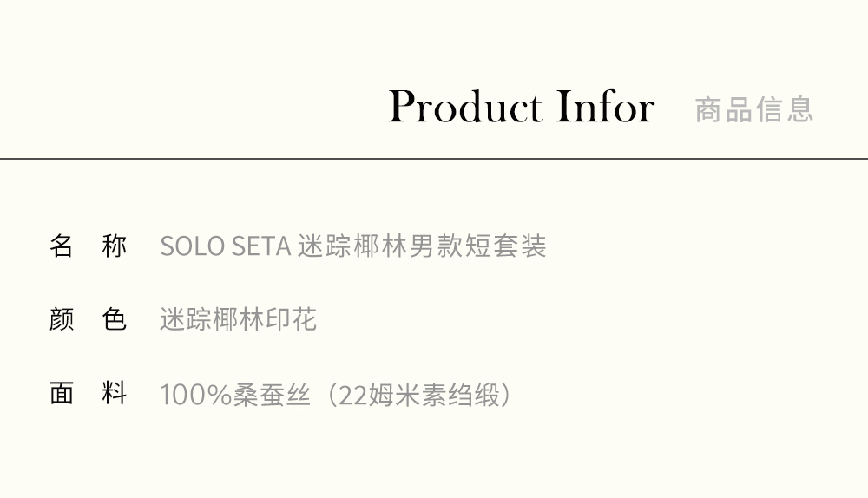Viewport: 868px width, 498px height.
Task: Click the 名 character in name label
Action: point(62,246)
